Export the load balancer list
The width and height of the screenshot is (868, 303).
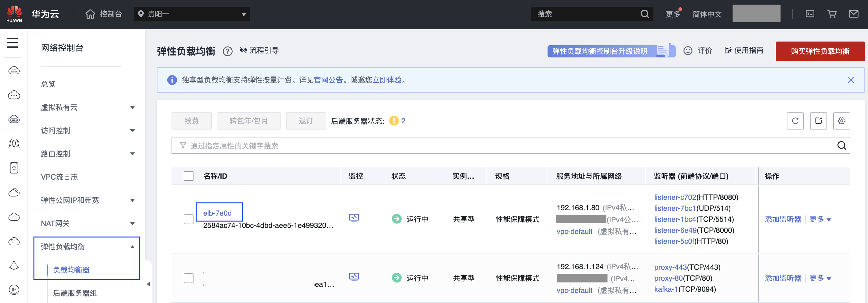pyautogui.click(x=819, y=121)
